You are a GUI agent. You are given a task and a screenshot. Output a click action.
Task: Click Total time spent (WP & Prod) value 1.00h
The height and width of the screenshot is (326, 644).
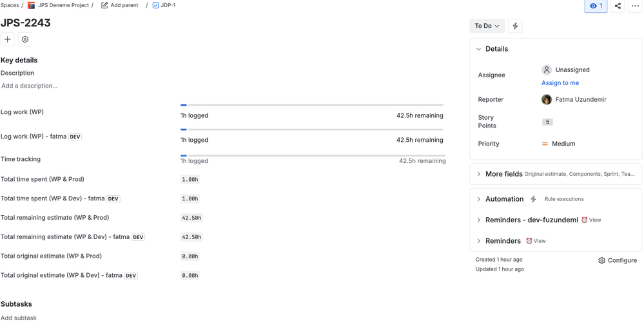coord(190,179)
